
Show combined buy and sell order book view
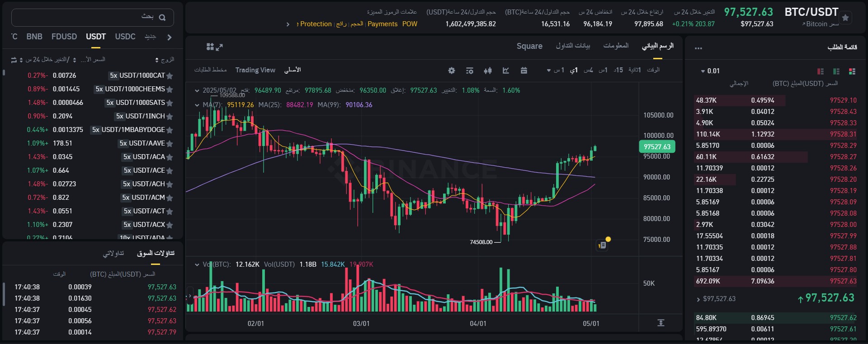pos(852,71)
